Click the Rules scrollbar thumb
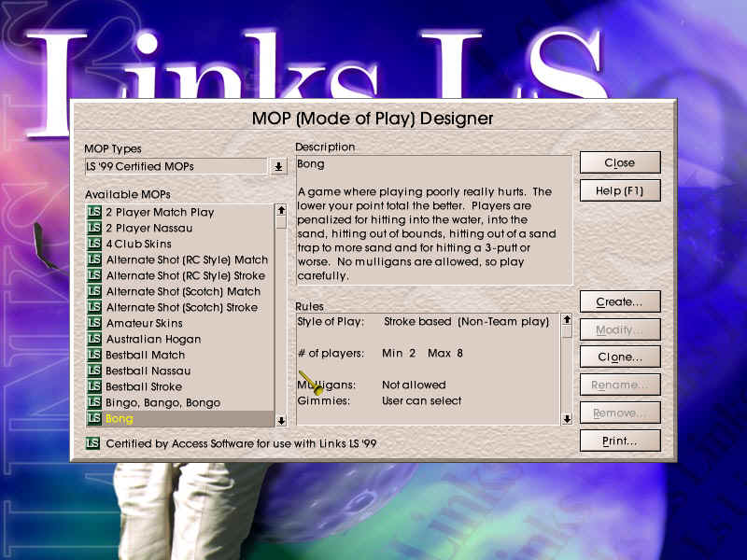This screenshot has height=560, width=747. (x=567, y=331)
